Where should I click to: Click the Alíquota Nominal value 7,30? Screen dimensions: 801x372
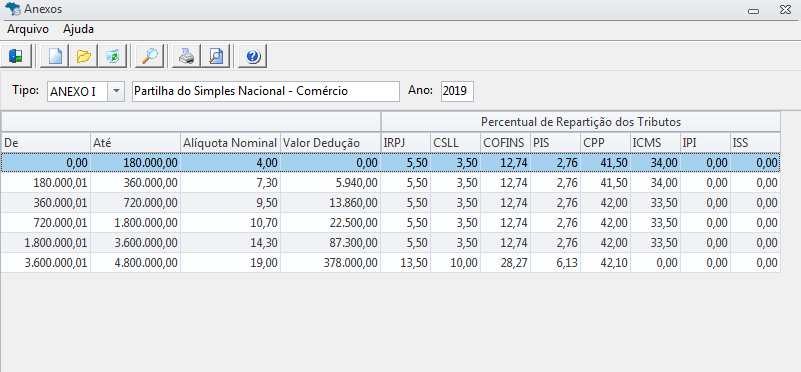230,183
